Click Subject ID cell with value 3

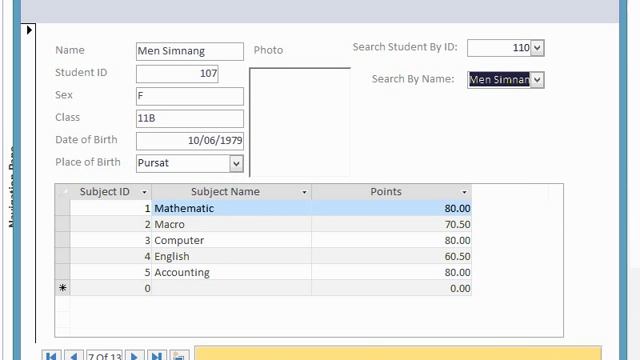[111, 240]
